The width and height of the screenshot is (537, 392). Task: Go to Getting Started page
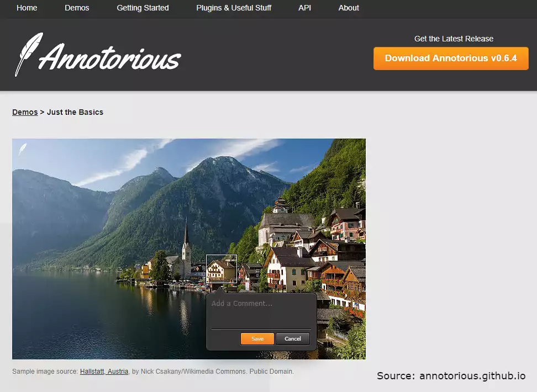point(143,8)
